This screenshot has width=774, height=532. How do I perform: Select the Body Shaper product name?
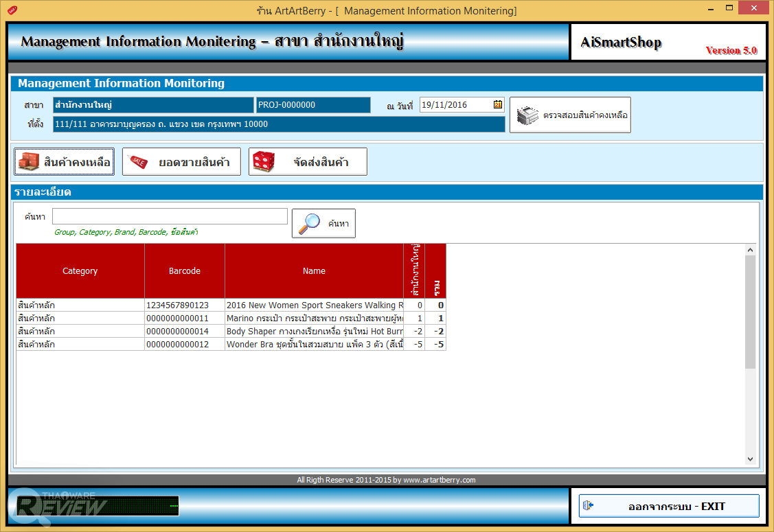point(314,331)
